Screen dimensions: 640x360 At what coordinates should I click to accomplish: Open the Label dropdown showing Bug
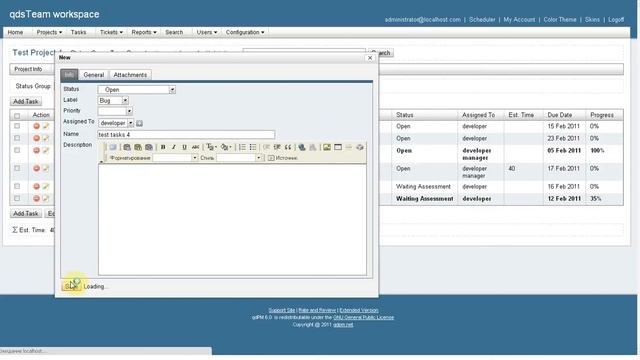pyautogui.click(x=113, y=100)
